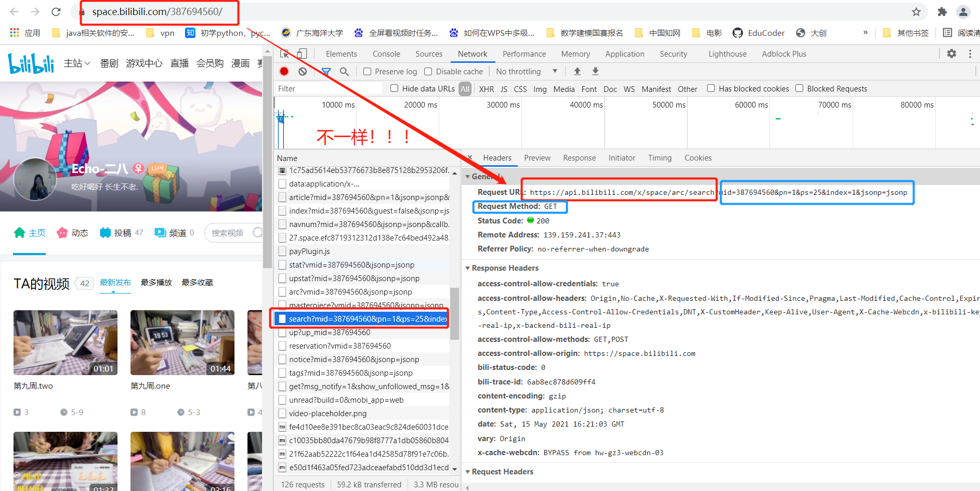Screen dimensions: 980x491
Task: Toggle Blocked Requests checkbox
Action: point(800,88)
